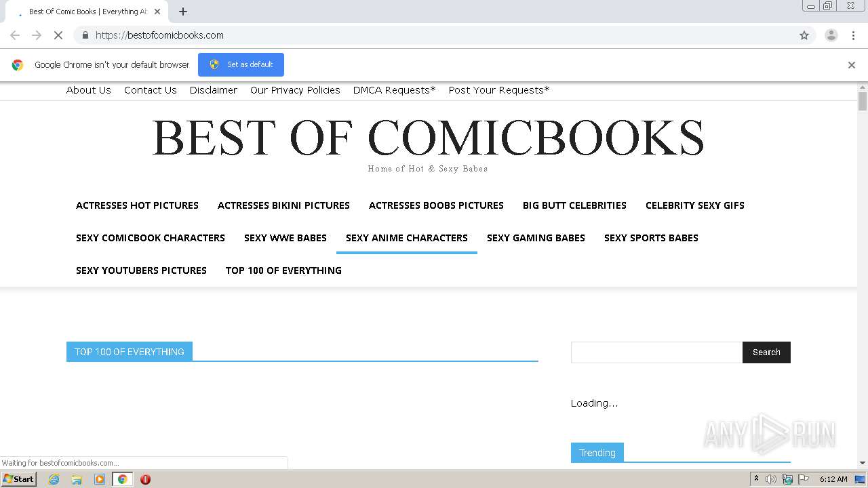This screenshot has height=488, width=868.
Task: Bookmark this page with the star
Action: click(x=804, y=35)
